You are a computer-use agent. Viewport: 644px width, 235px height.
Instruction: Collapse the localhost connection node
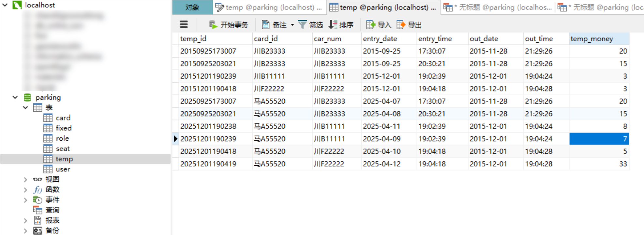click(5, 5)
